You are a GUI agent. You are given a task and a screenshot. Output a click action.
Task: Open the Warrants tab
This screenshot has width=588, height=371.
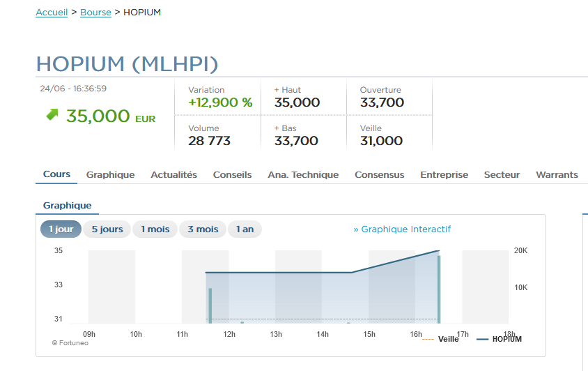click(557, 174)
